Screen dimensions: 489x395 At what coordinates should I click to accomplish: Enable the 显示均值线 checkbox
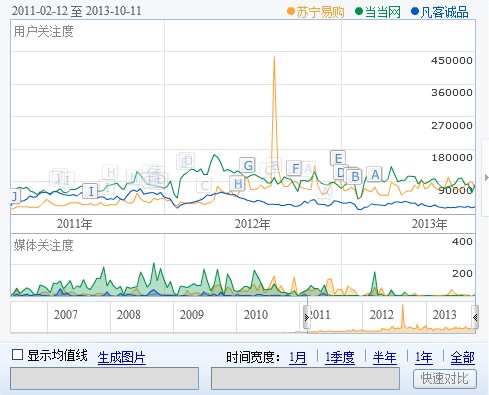tap(17, 355)
